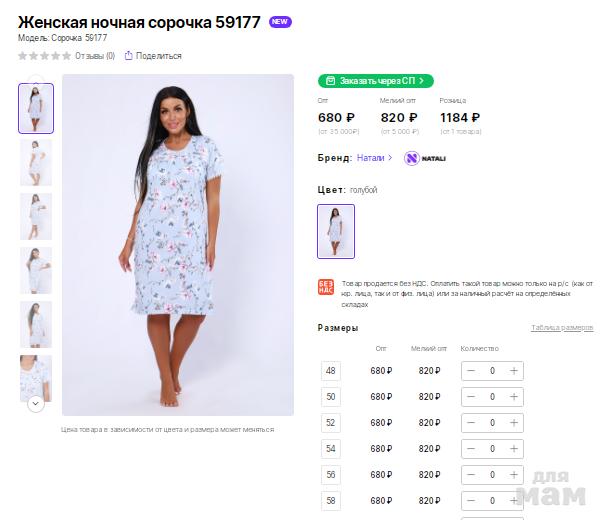Choose the голубой color swatch
601x520 pixels.
(336, 231)
